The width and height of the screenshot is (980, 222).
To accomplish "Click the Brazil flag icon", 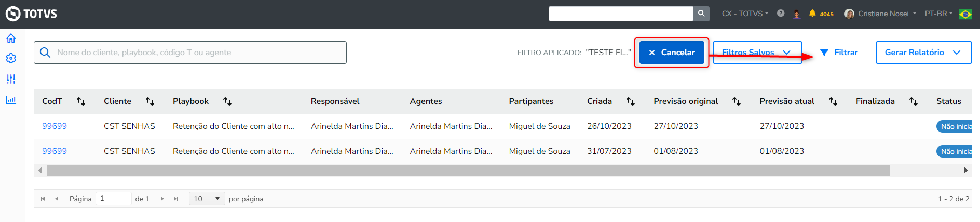I will (x=965, y=14).
